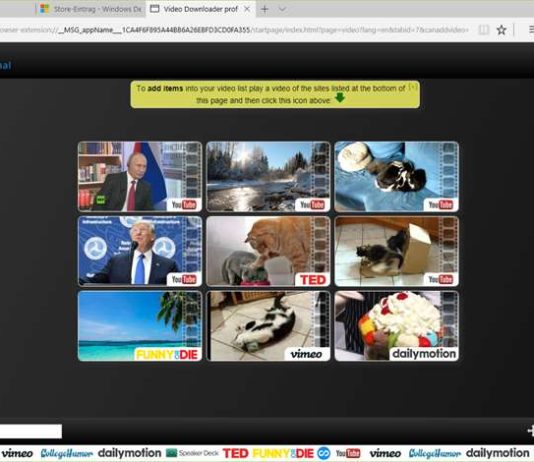
Task: Click the TED logo in footer
Action: [x=236, y=453]
